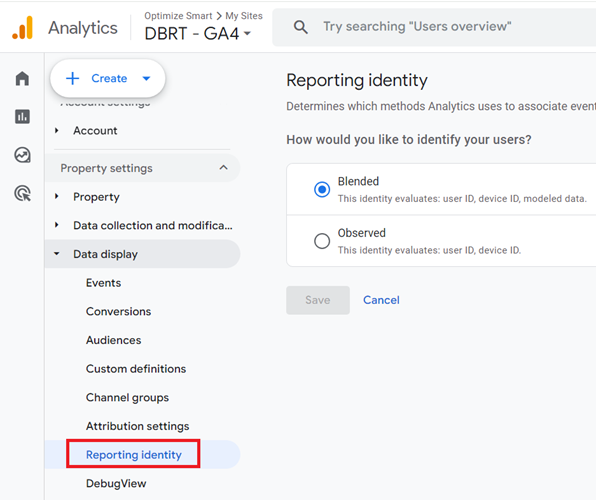Open Conversions under Data display
596x500 pixels.
118,311
